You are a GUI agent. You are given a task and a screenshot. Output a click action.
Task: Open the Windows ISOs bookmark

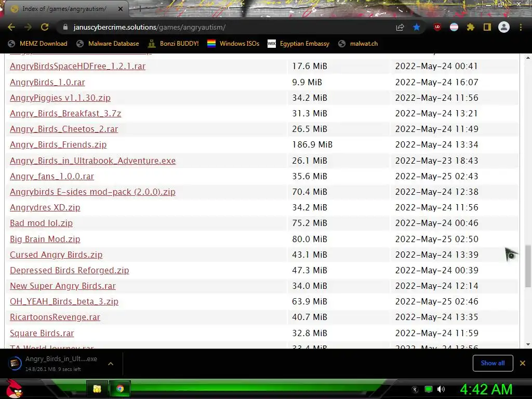tap(233, 44)
